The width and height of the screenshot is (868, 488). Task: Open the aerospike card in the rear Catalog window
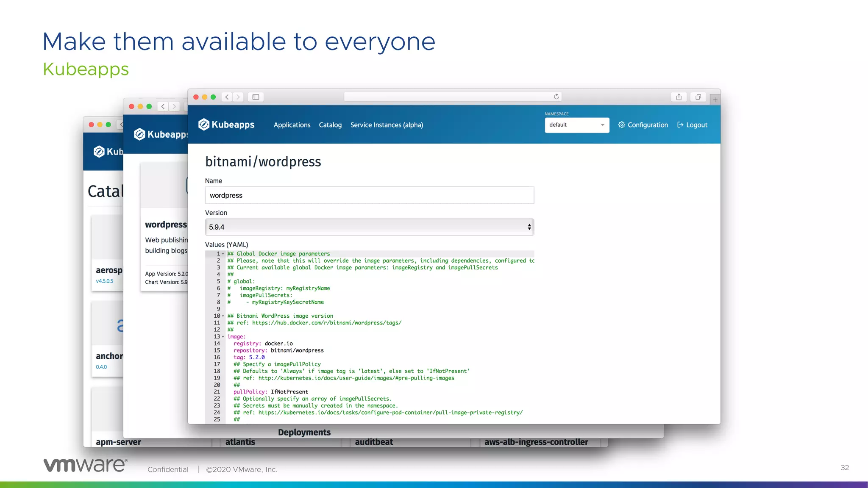pyautogui.click(x=107, y=253)
